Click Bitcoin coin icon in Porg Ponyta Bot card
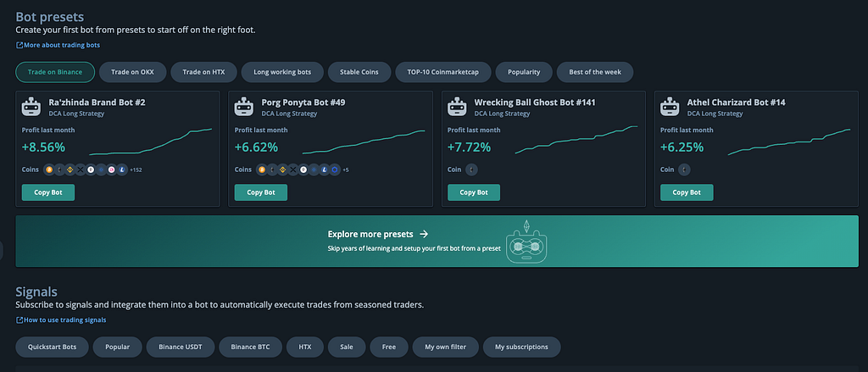The height and width of the screenshot is (372, 868). tap(262, 170)
